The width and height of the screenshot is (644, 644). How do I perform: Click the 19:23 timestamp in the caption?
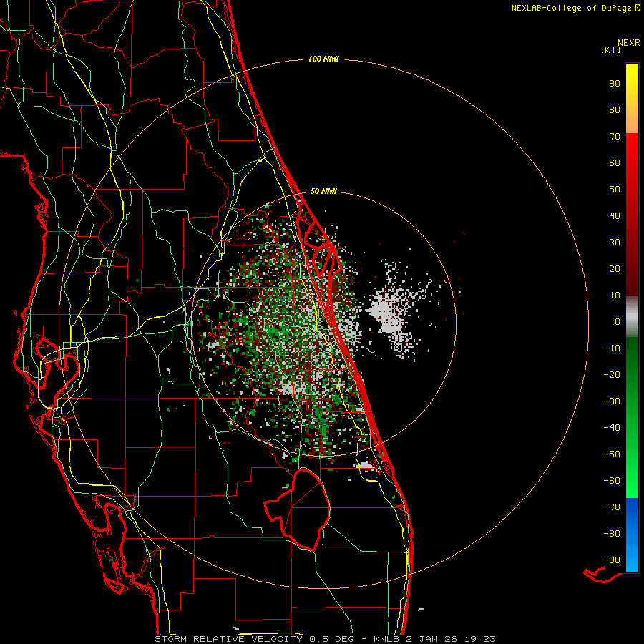[479, 639]
